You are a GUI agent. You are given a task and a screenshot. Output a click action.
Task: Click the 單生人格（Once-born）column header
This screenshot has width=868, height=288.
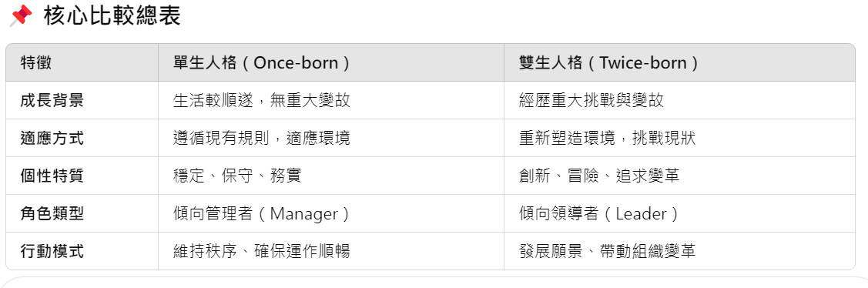pos(262,62)
